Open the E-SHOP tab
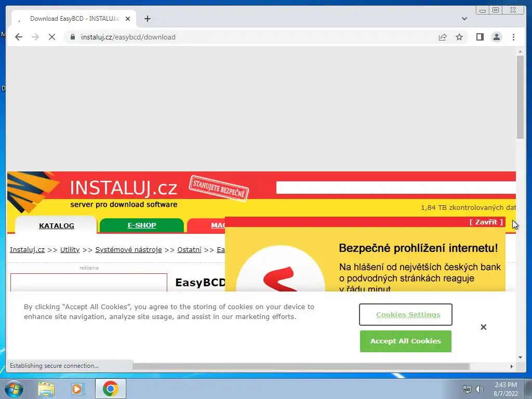The width and height of the screenshot is (532, 399). tap(142, 225)
